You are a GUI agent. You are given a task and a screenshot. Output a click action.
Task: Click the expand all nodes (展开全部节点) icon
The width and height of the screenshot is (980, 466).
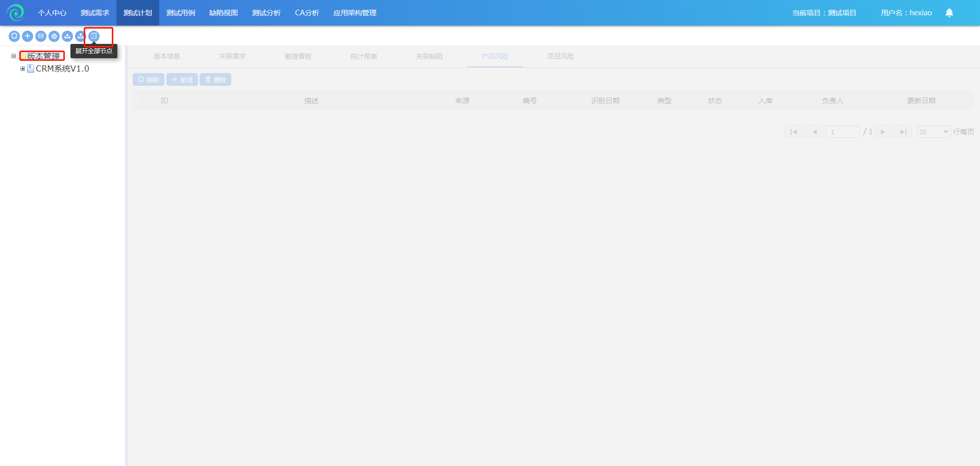tap(94, 36)
